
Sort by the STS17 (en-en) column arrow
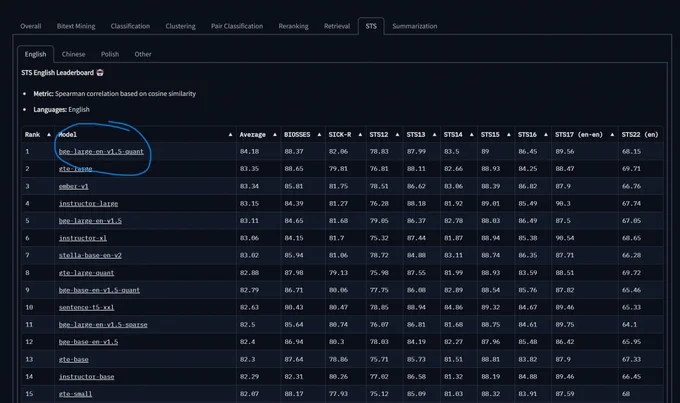[x=612, y=135]
